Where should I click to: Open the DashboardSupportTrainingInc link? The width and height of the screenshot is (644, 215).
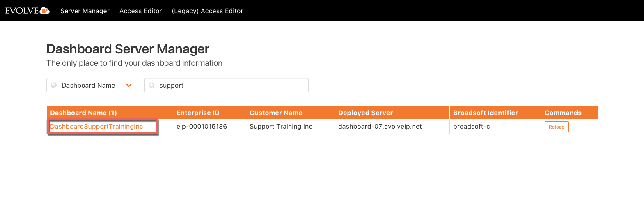tap(96, 127)
